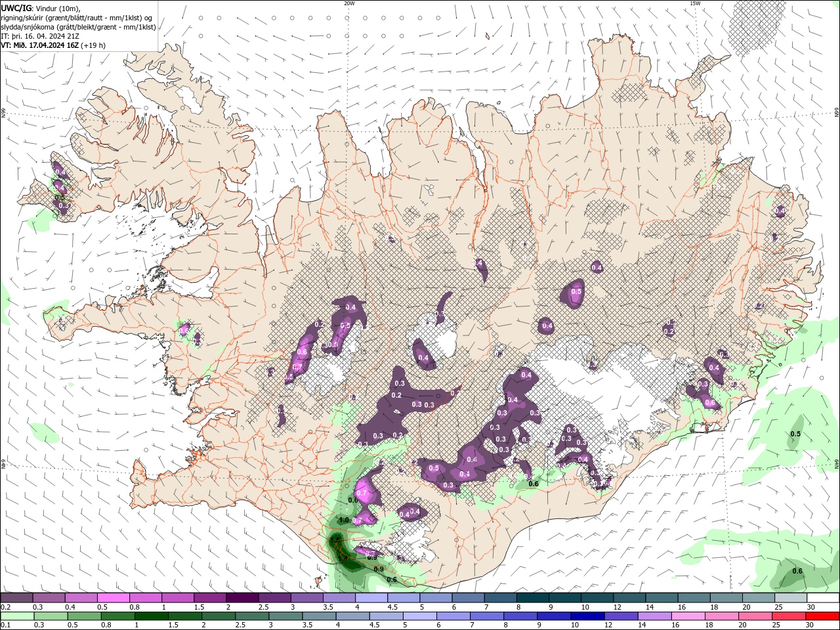The height and width of the screenshot is (630, 840).
Task: Select the 2–2.5 green swatch on the lower scale
Action: [x=218, y=616]
